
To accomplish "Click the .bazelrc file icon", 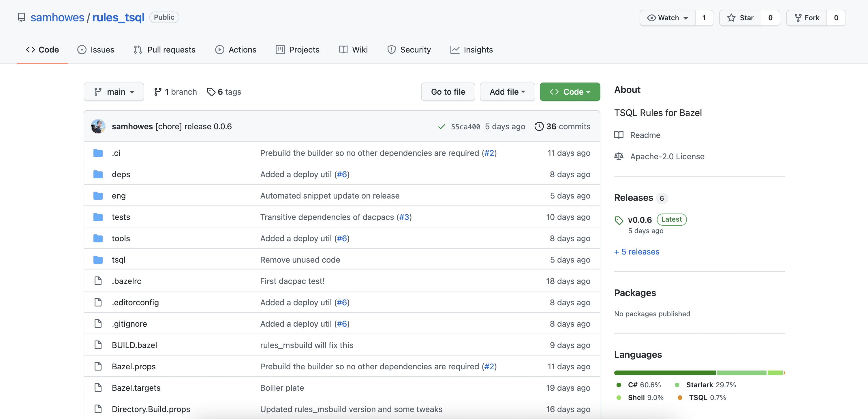I will click(98, 281).
